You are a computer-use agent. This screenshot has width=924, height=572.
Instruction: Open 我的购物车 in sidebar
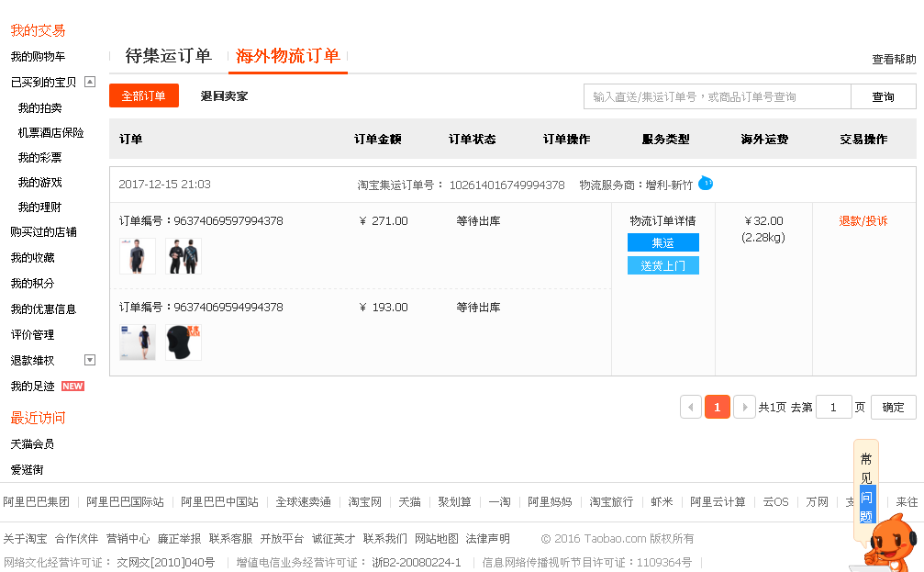tap(38, 57)
